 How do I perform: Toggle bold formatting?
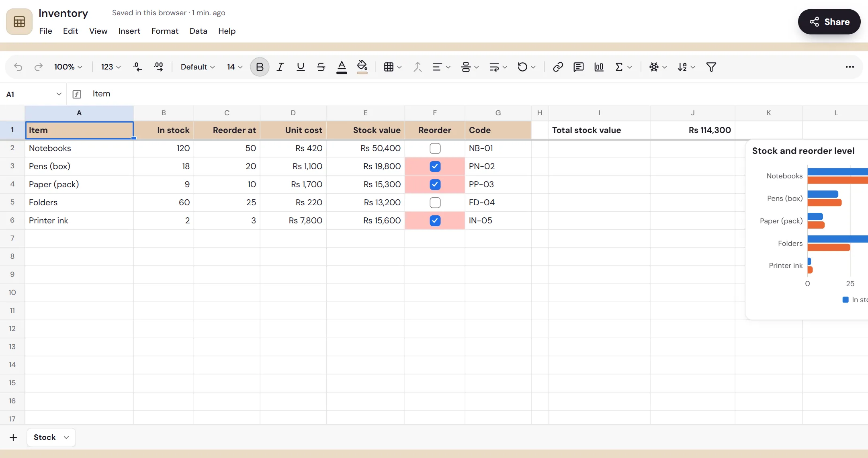(x=260, y=67)
